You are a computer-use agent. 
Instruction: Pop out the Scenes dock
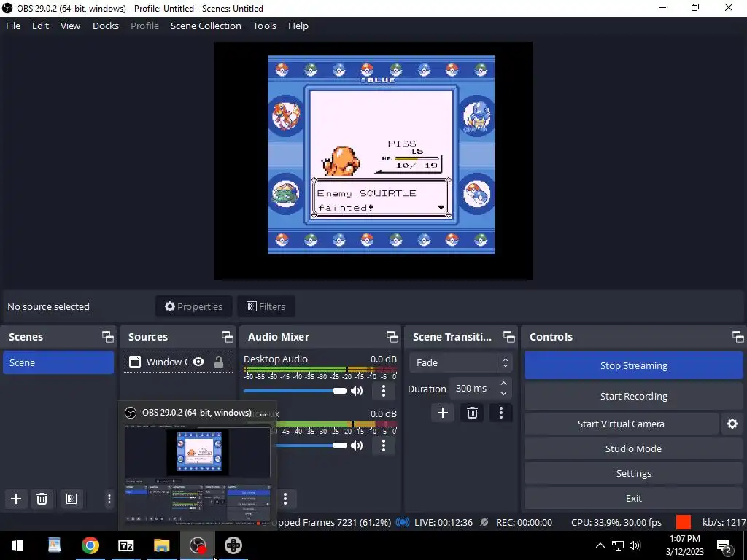pos(108,337)
